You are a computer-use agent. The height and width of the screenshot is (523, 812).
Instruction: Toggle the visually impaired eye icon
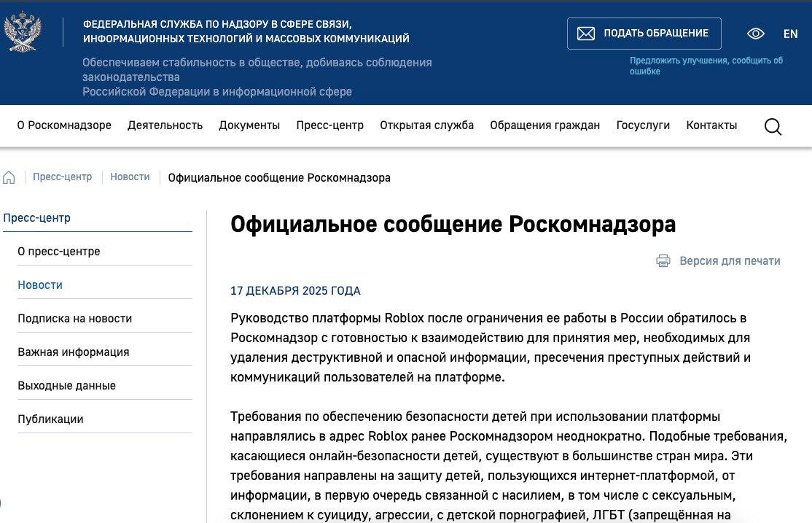tap(755, 34)
